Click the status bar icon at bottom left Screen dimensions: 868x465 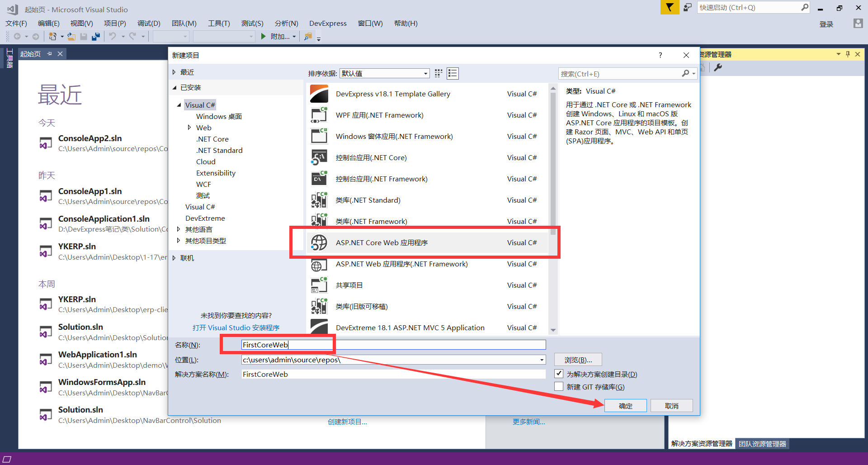(7, 459)
